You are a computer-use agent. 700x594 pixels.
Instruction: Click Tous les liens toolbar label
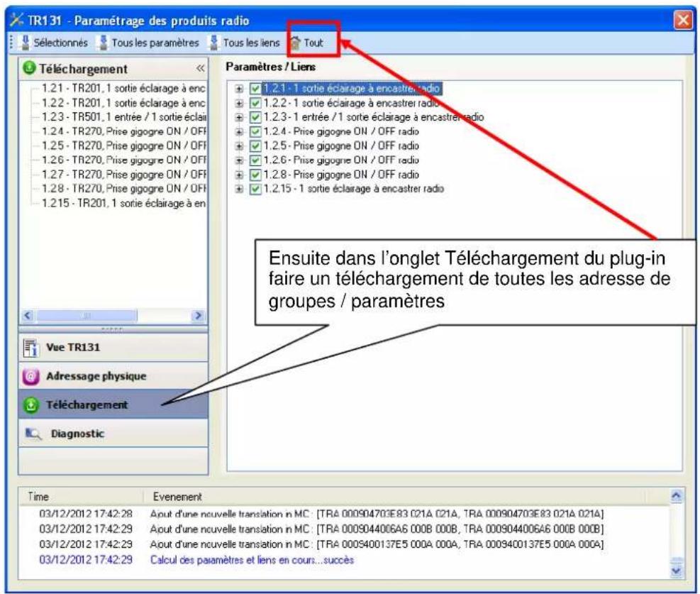pyautogui.click(x=251, y=43)
